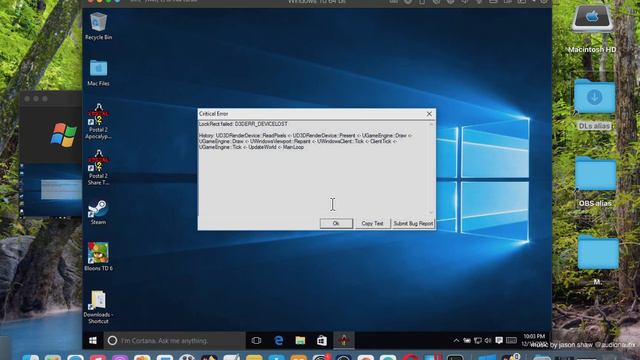This screenshot has width=640, height=360.
Task: Open the network icon in system tray
Action: click(477, 340)
